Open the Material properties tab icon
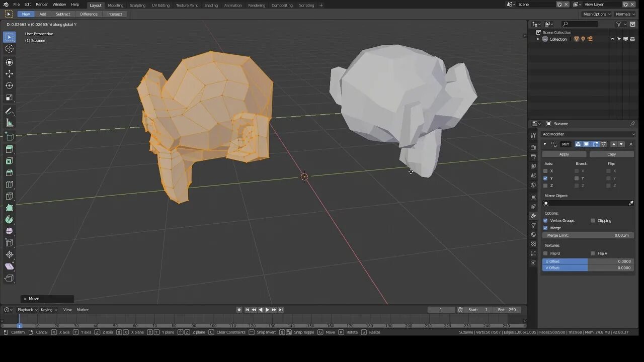 (x=533, y=235)
